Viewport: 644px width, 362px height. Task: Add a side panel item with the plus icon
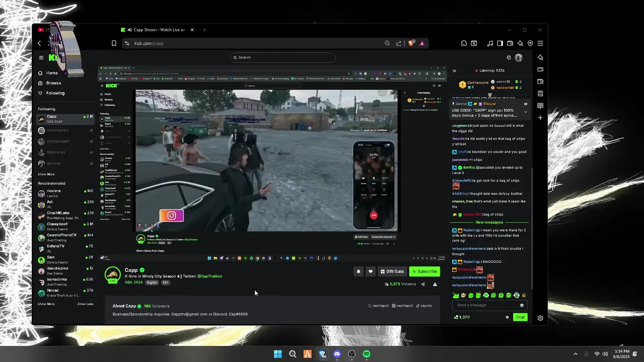[x=540, y=118]
